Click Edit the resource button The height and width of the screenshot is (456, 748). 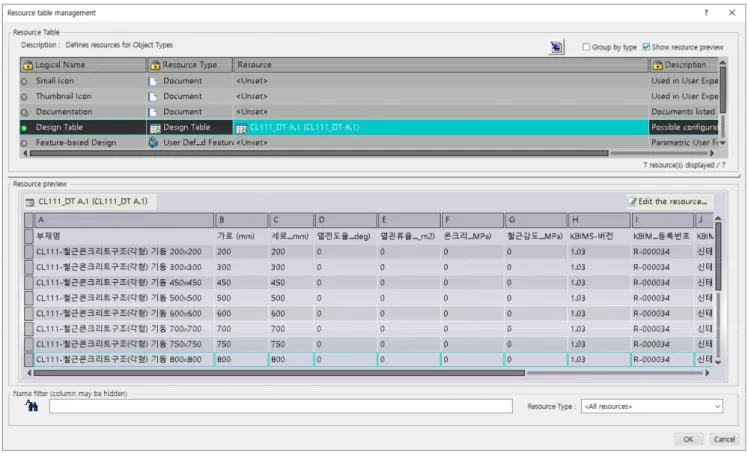point(669,202)
